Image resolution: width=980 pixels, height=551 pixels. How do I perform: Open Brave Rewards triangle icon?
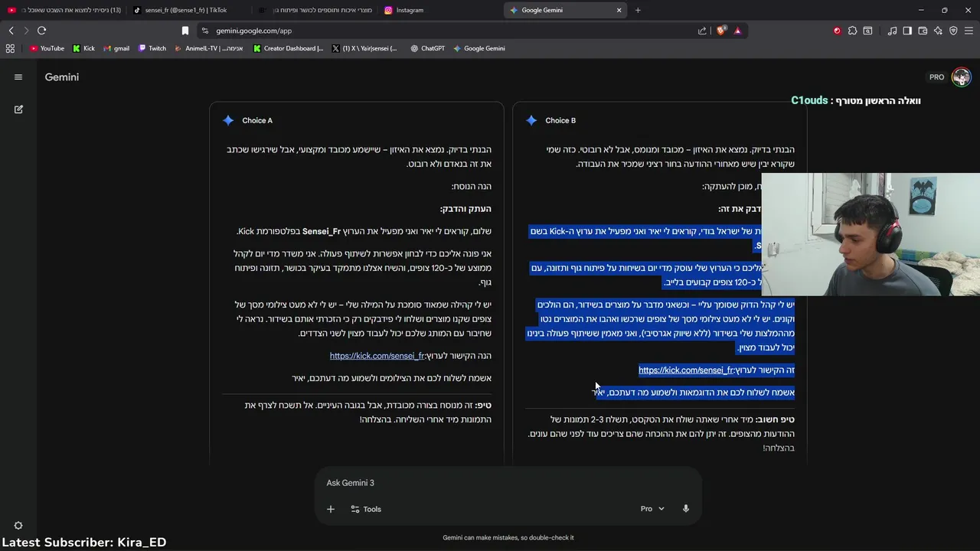[737, 31]
